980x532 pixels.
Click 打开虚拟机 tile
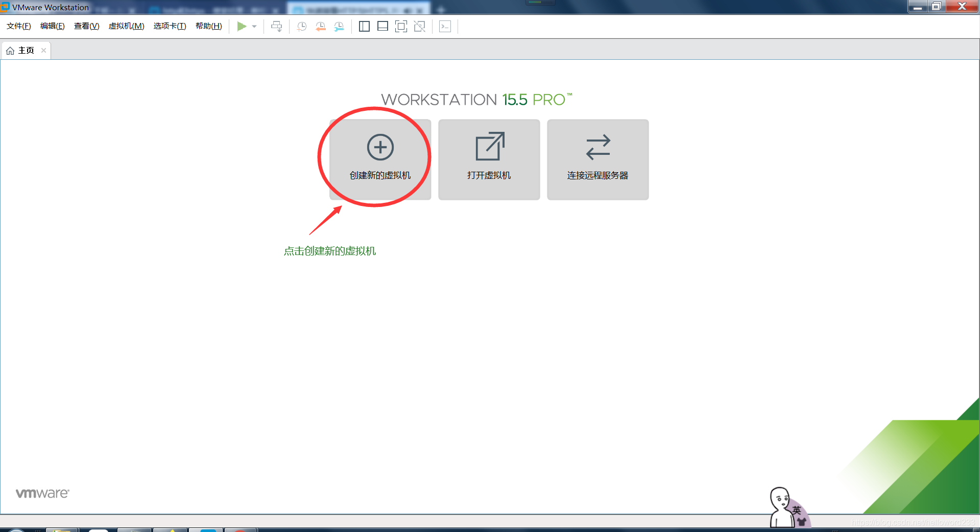489,159
